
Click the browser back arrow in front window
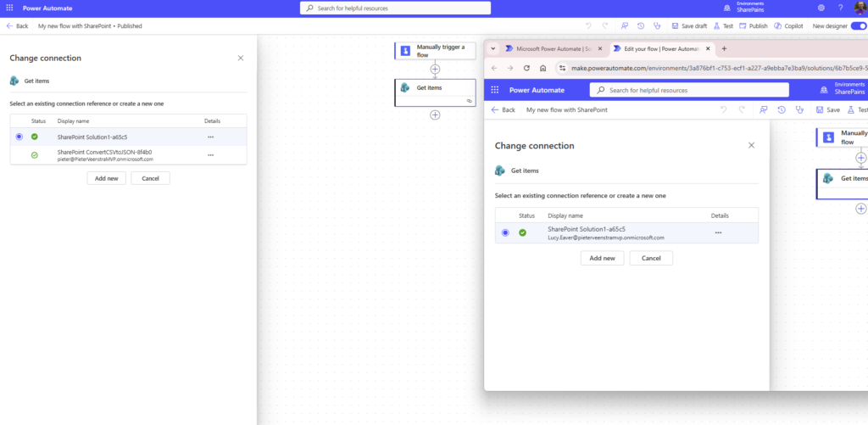[x=494, y=68]
